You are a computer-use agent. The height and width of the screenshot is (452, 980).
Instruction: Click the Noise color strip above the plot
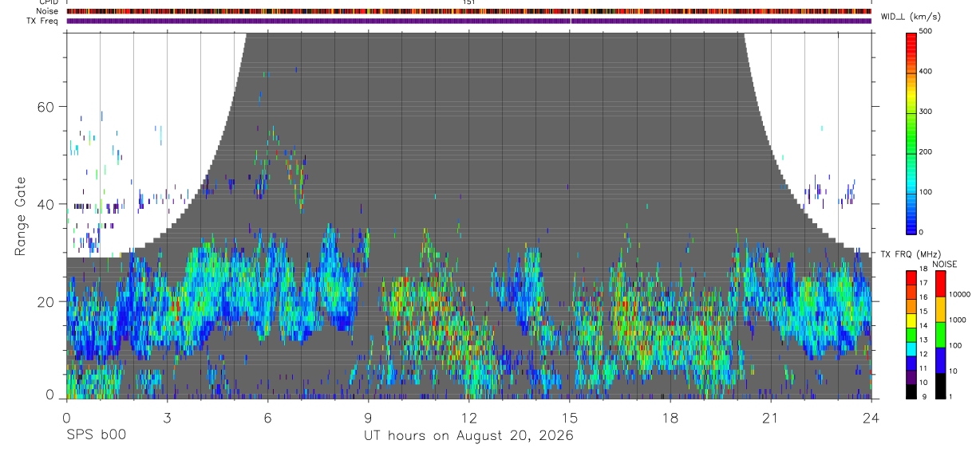[x=469, y=12]
